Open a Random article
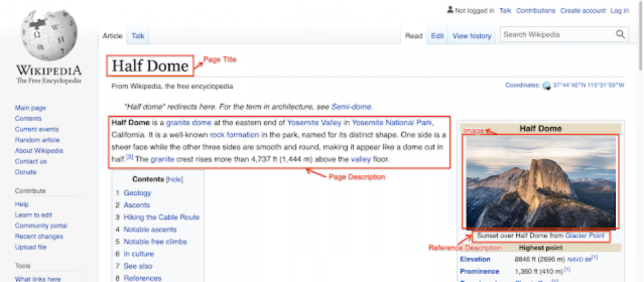The height and width of the screenshot is (282, 644). point(37,140)
